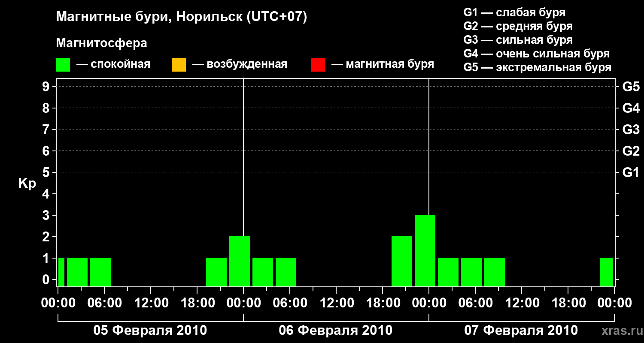Click the chart title 'Магнитные бури, Норильск (UTC+07)'
This screenshot has width=644, height=343.
[182, 17]
